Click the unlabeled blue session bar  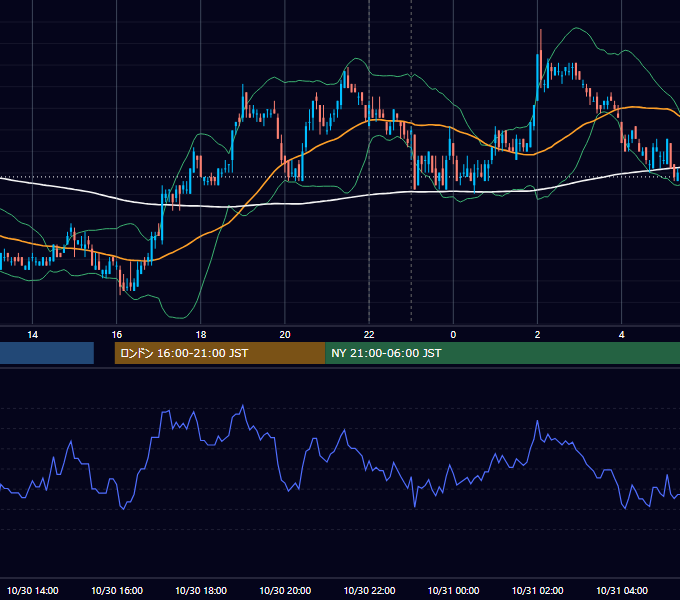coord(47,353)
